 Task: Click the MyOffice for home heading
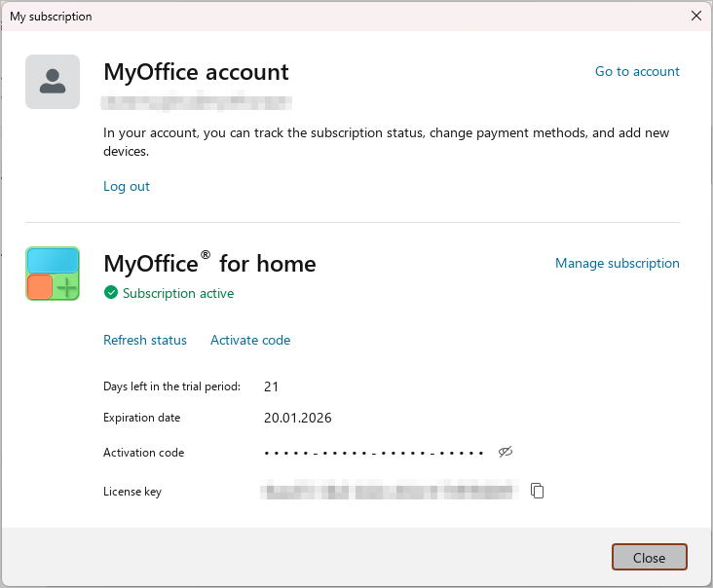click(209, 263)
